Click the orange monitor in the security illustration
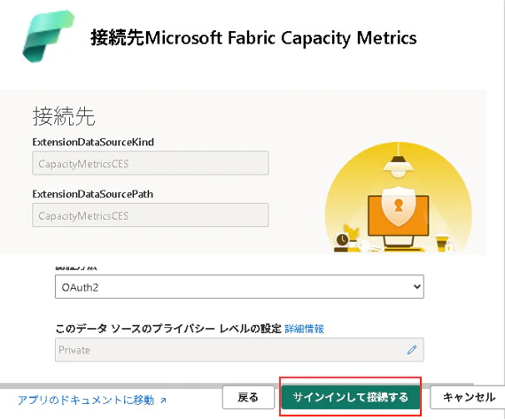The image size is (505, 420). point(399,215)
